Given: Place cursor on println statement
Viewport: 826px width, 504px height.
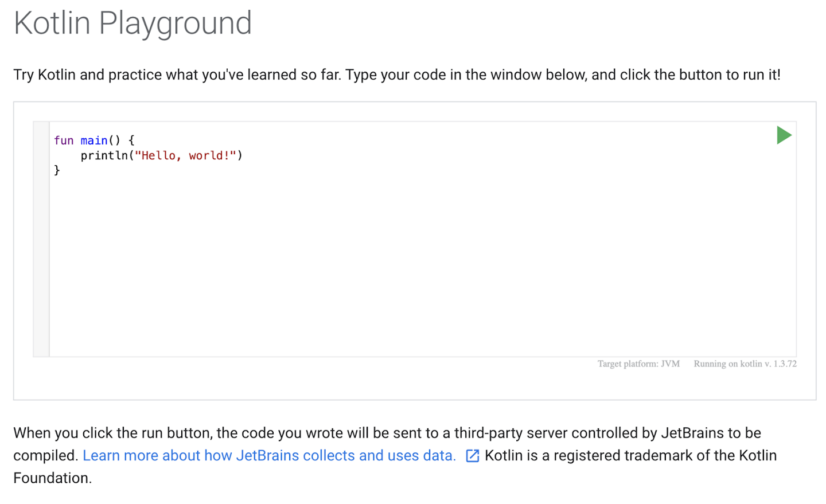Looking at the screenshot, I should point(104,155).
